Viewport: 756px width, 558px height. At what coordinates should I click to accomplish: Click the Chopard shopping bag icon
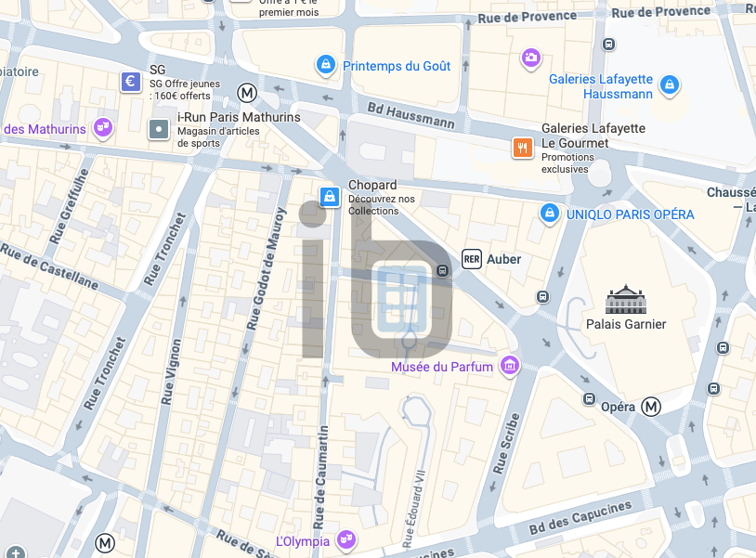coord(330,197)
